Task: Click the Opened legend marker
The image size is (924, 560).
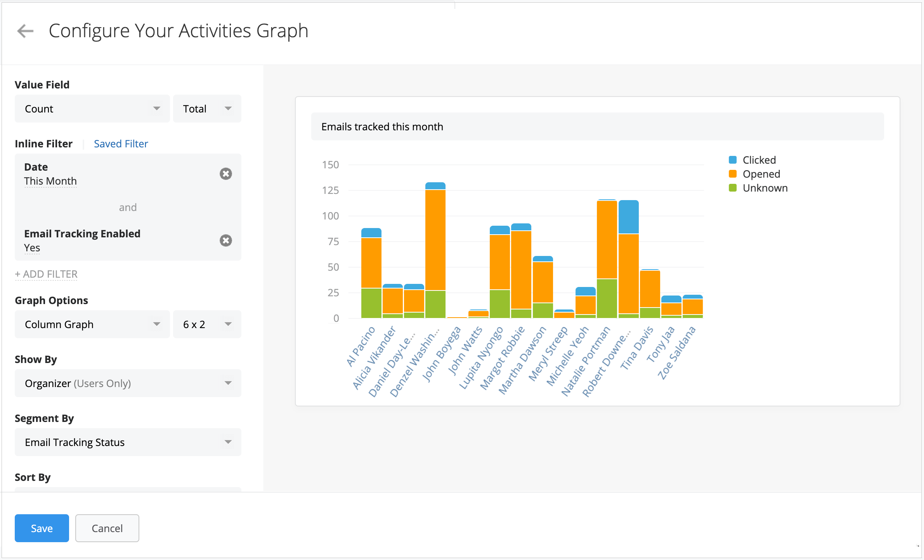Action: click(x=733, y=174)
